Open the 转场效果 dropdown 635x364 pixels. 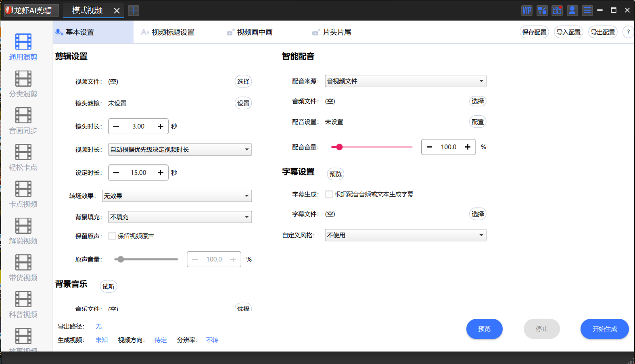coord(177,196)
